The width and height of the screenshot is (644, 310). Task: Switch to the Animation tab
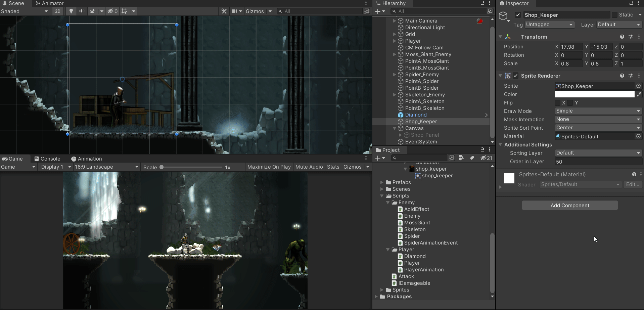[87, 159]
